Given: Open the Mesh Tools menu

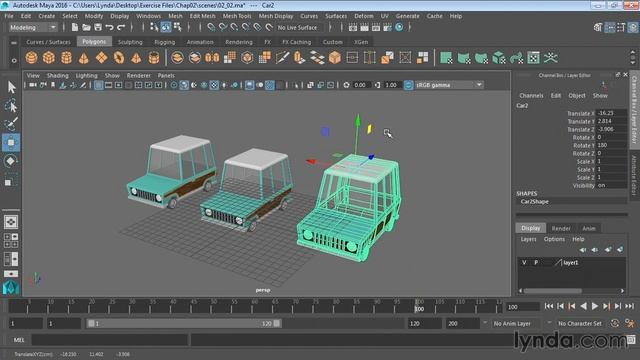Looking at the screenshot, I should pyautogui.click(x=237, y=16).
